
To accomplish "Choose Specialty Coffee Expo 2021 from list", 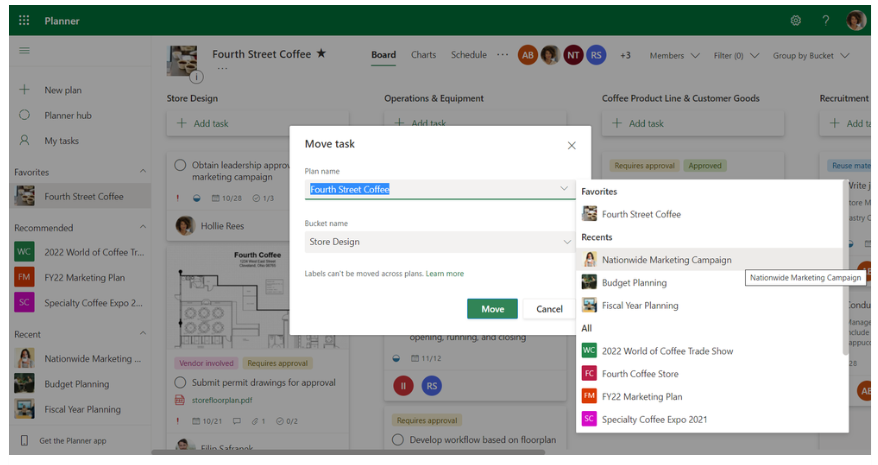I will click(x=709, y=419).
